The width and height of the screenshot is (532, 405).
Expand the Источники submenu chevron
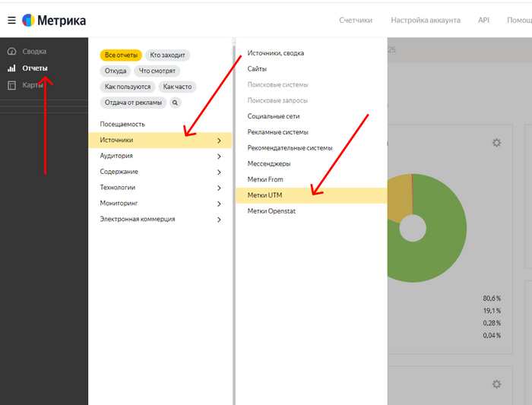(219, 141)
